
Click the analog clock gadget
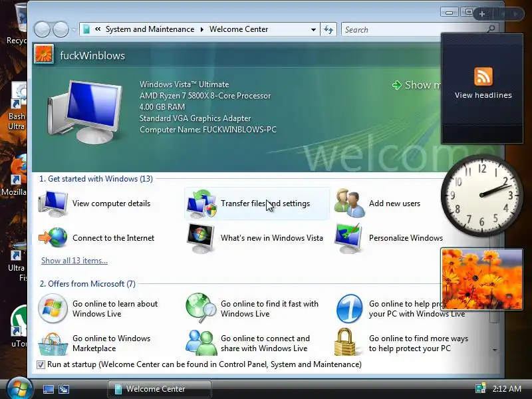481,195
